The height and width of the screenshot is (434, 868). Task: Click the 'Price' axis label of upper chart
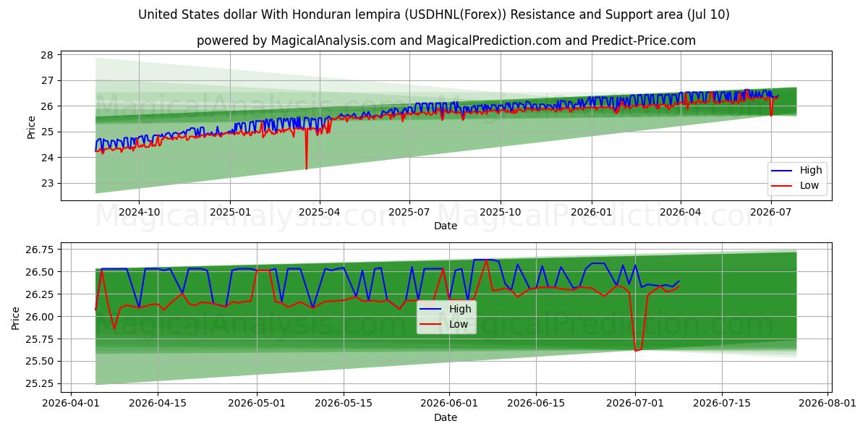coord(31,126)
